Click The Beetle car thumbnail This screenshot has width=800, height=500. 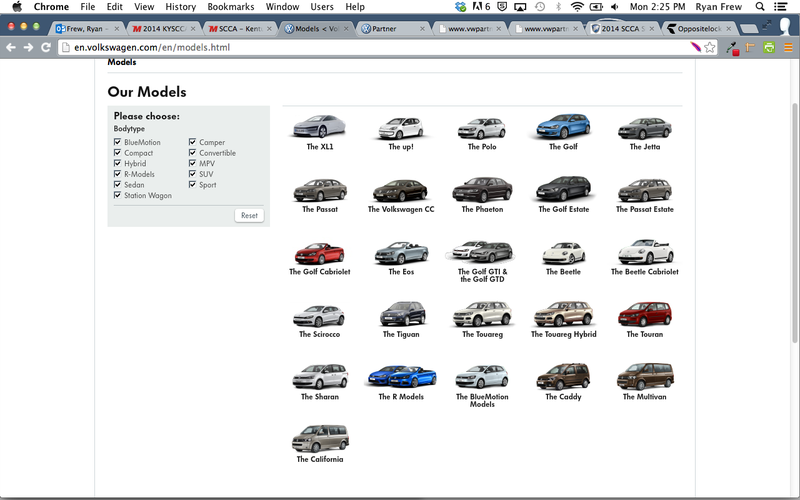[x=563, y=253]
